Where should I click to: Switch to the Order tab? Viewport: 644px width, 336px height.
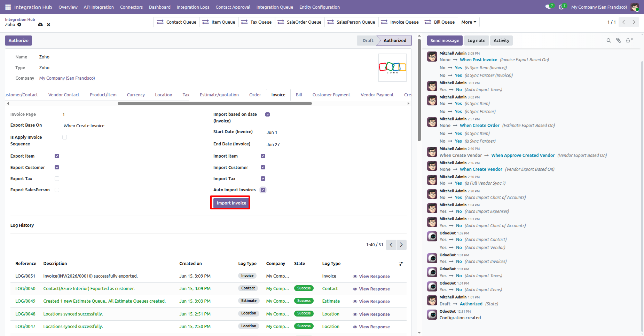(x=255, y=95)
